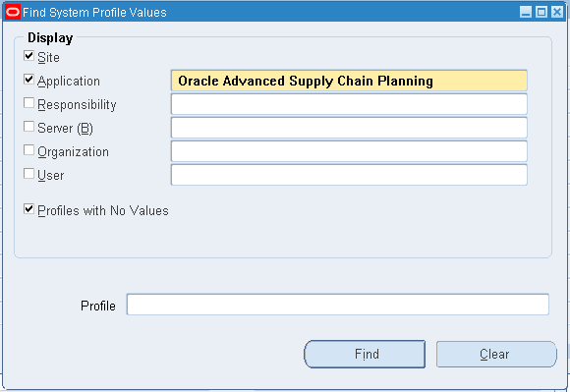Click the Clear button
This screenshot has height=392, width=570.
[x=496, y=355]
